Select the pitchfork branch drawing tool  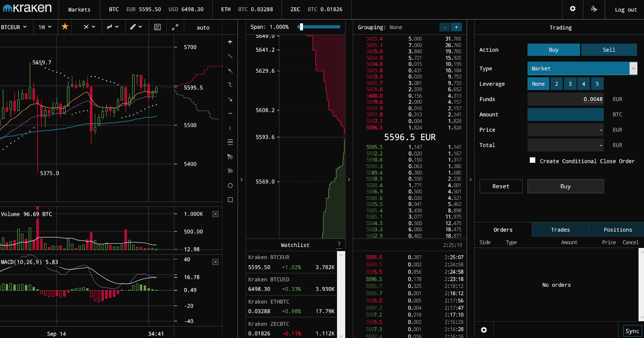click(230, 171)
